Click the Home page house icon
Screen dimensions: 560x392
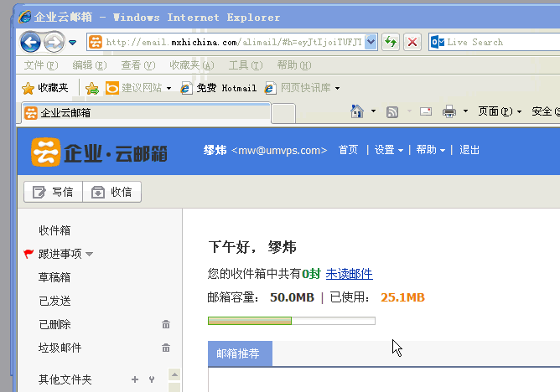[x=357, y=111]
